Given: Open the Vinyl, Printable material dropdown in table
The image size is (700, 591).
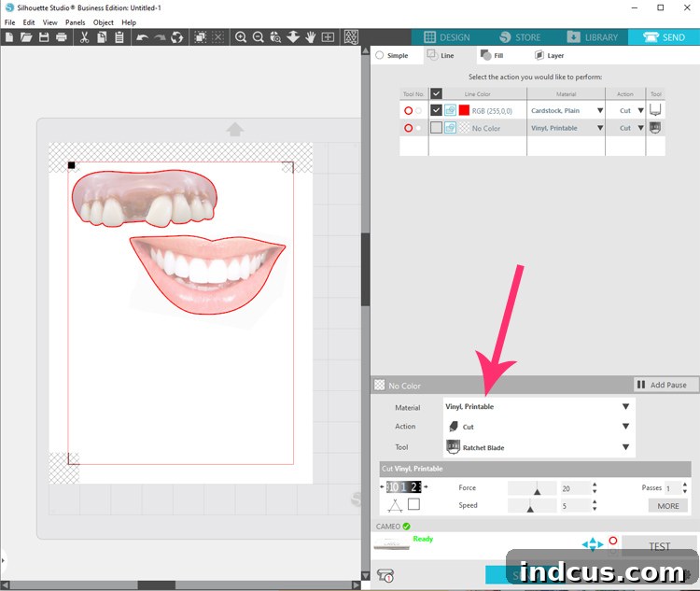Looking at the screenshot, I should pyautogui.click(x=600, y=128).
